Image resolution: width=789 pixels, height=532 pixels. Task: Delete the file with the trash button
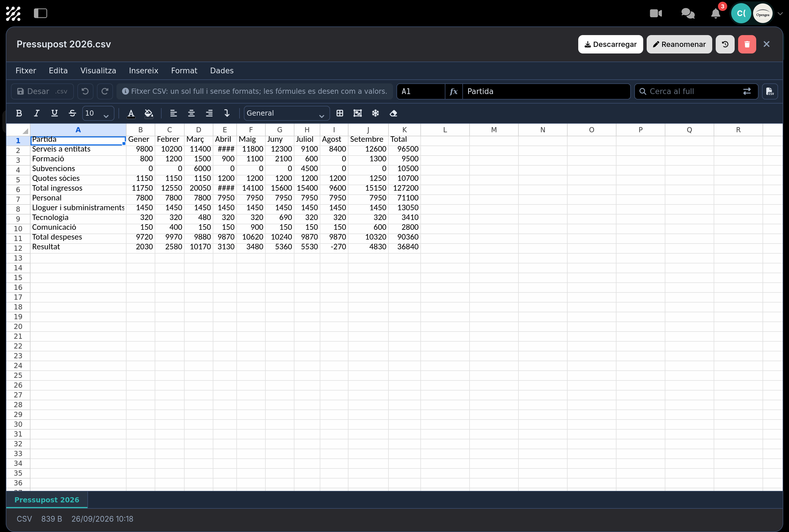click(747, 45)
